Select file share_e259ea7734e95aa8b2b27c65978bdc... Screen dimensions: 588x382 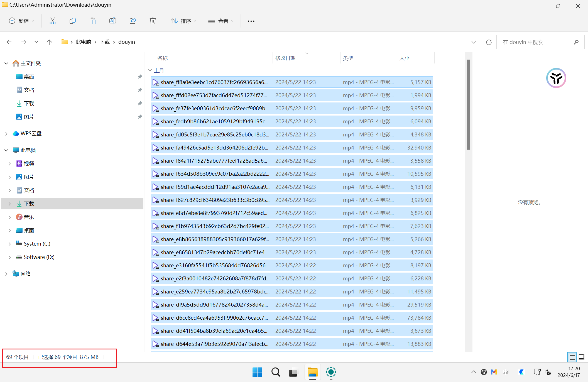point(292,292)
